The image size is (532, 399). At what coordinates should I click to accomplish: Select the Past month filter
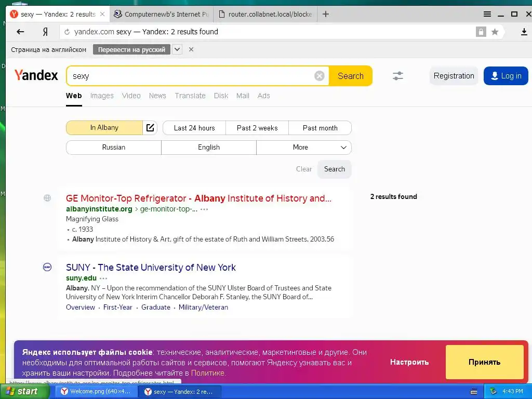[x=320, y=128]
